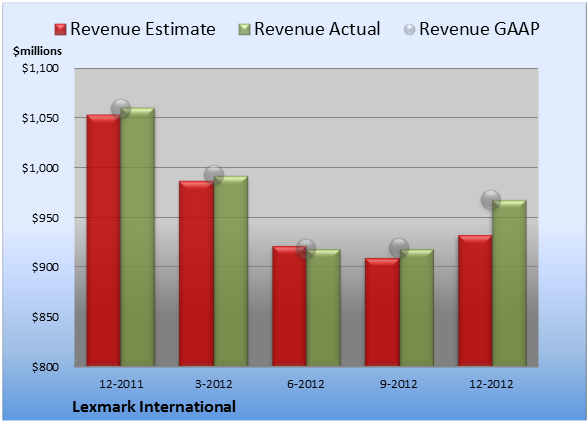
Task: Select the green actual bar for 9-2012
Action: point(417,308)
